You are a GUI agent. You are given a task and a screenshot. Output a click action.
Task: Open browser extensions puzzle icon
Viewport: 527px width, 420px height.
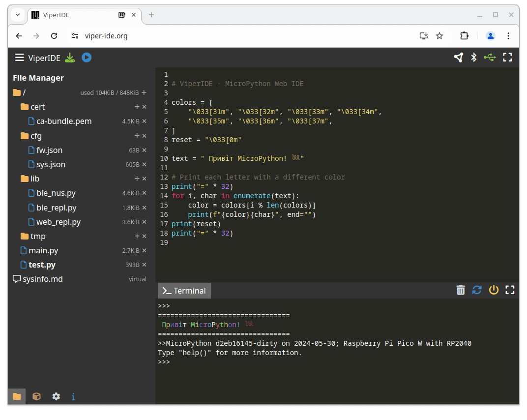pos(464,35)
